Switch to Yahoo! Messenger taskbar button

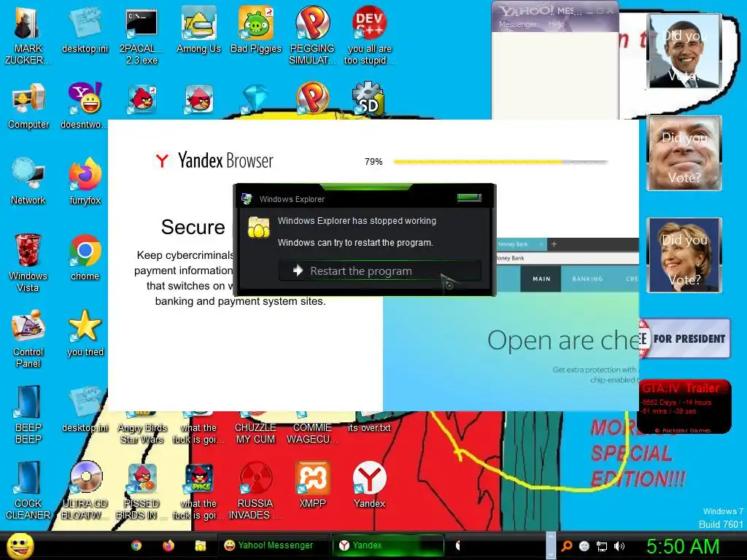[x=274, y=545]
